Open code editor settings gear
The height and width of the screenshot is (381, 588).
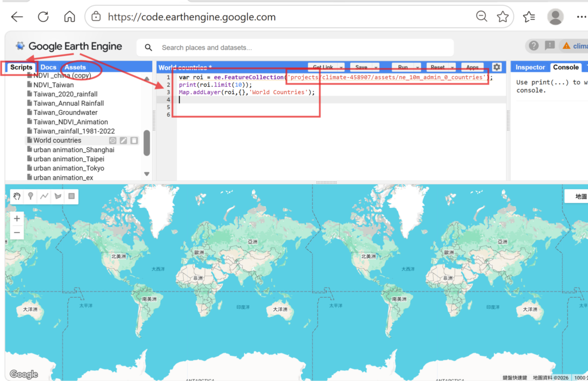click(497, 67)
